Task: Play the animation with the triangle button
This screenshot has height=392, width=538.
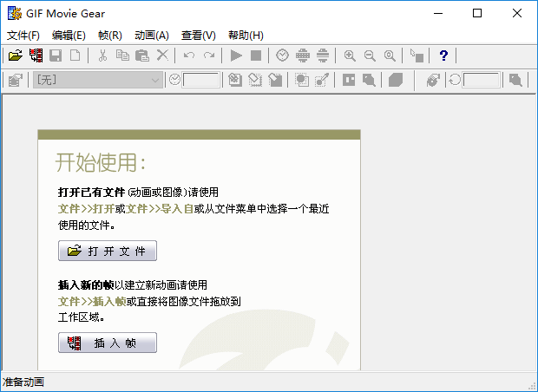Action: pos(236,56)
